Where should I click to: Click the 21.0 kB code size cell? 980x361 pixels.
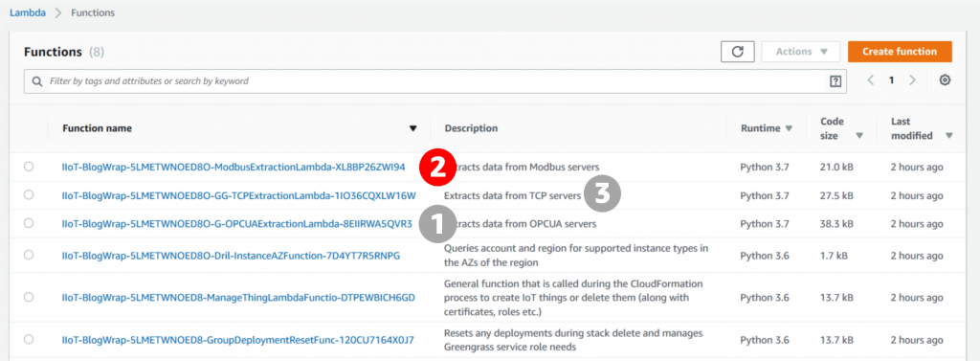836,168
